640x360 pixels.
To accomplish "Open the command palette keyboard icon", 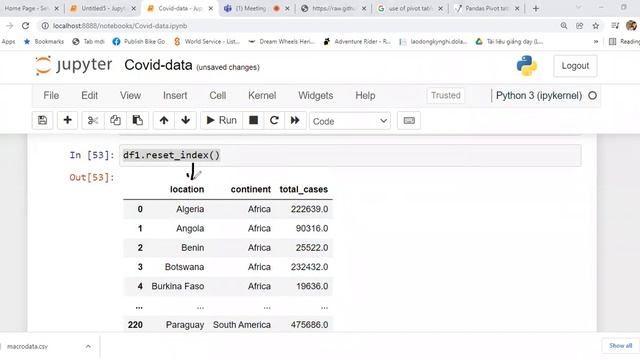I will [x=409, y=120].
